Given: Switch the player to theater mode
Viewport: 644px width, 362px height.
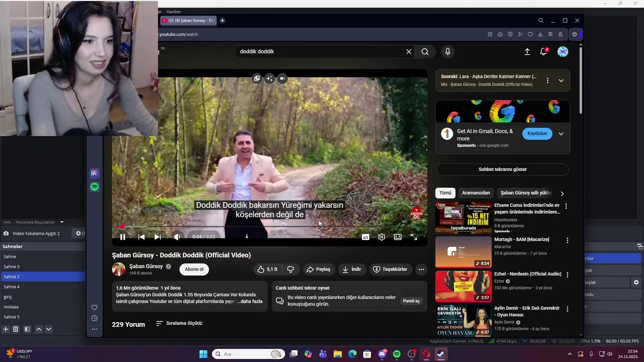Looking at the screenshot, I should point(397,237).
